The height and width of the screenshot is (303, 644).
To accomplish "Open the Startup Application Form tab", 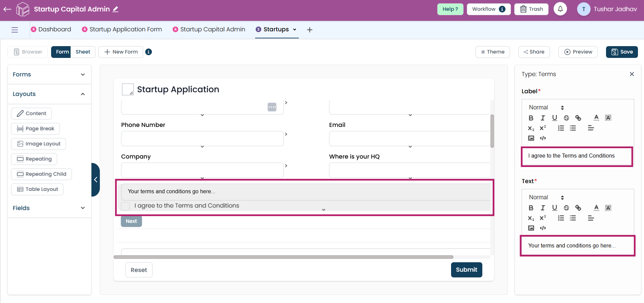I will point(122,29).
